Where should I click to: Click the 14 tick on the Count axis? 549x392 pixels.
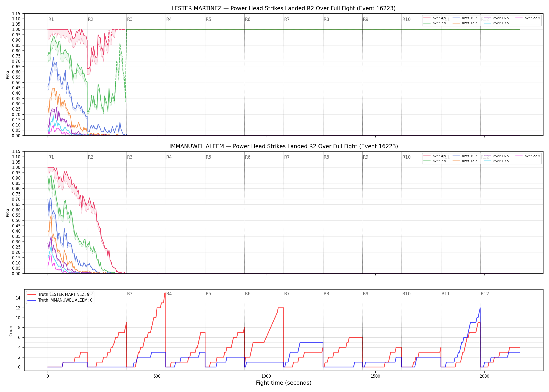pyautogui.click(x=18, y=298)
